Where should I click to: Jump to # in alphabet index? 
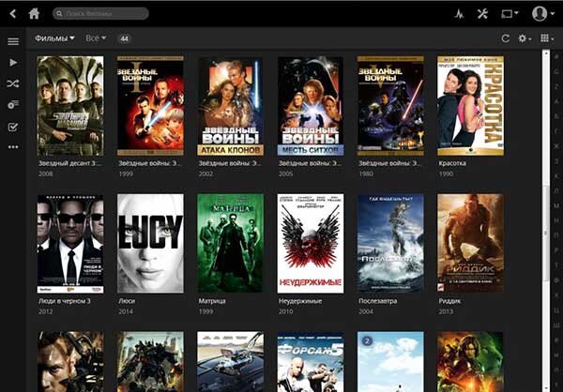556,56
